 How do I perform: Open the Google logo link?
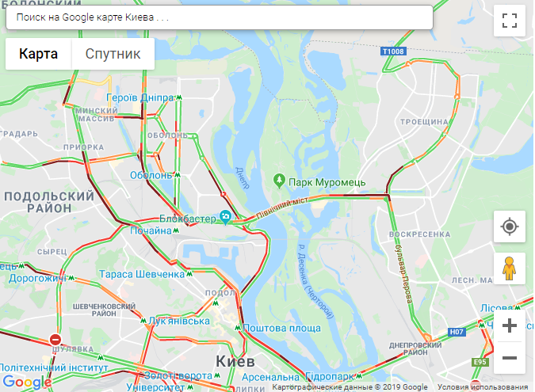tap(27, 382)
